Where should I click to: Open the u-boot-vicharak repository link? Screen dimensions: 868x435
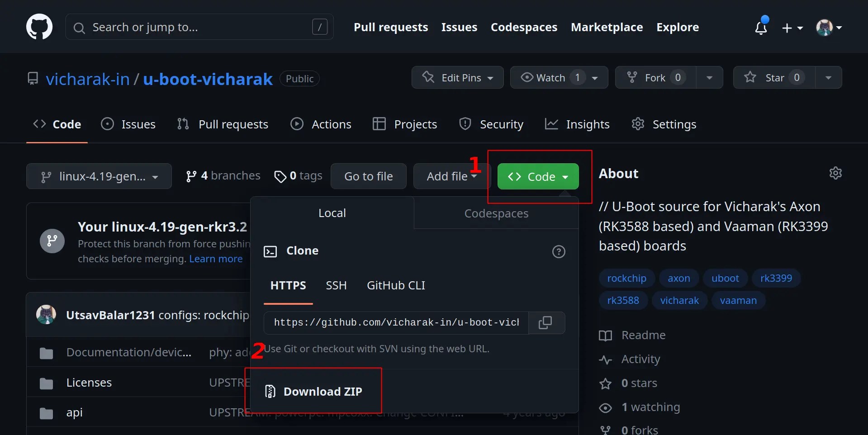pyautogui.click(x=208, y=79)
